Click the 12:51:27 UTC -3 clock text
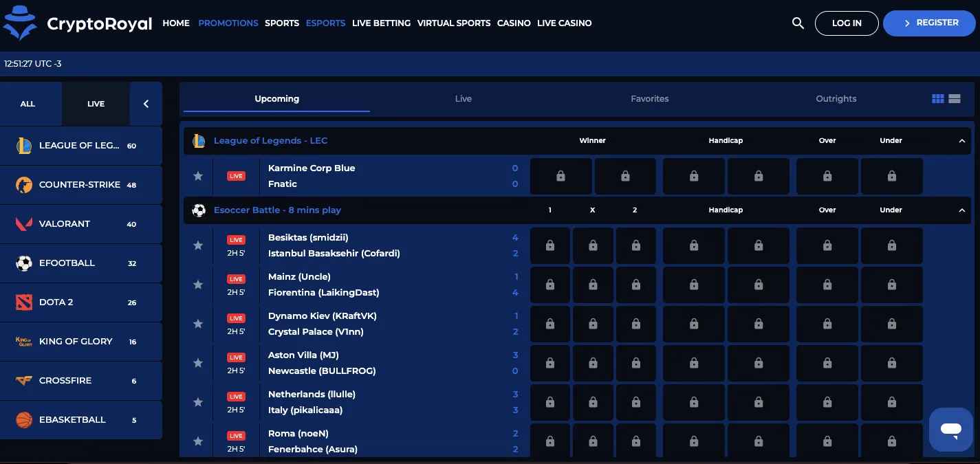Screen dimensions: 980x464 (x=33, y=64)
